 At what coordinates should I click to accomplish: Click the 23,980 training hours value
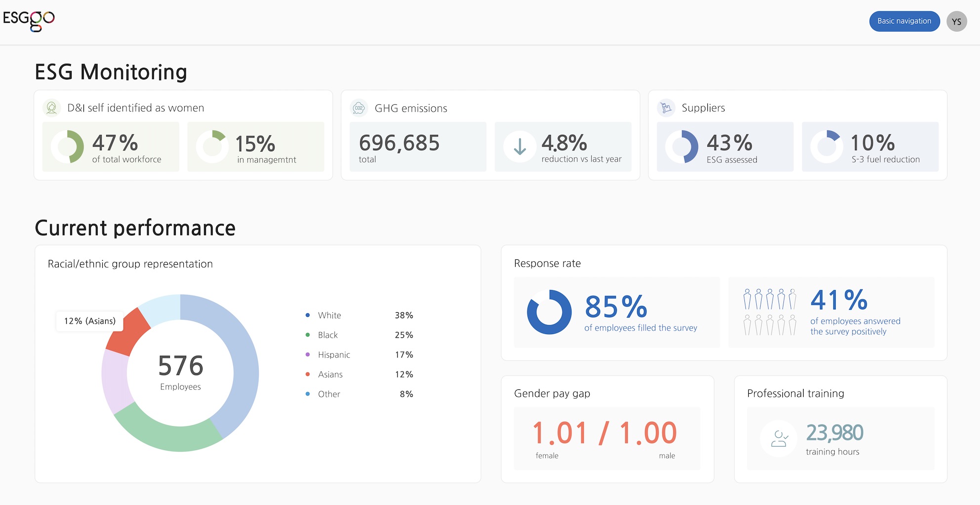(x=835, y=432)
